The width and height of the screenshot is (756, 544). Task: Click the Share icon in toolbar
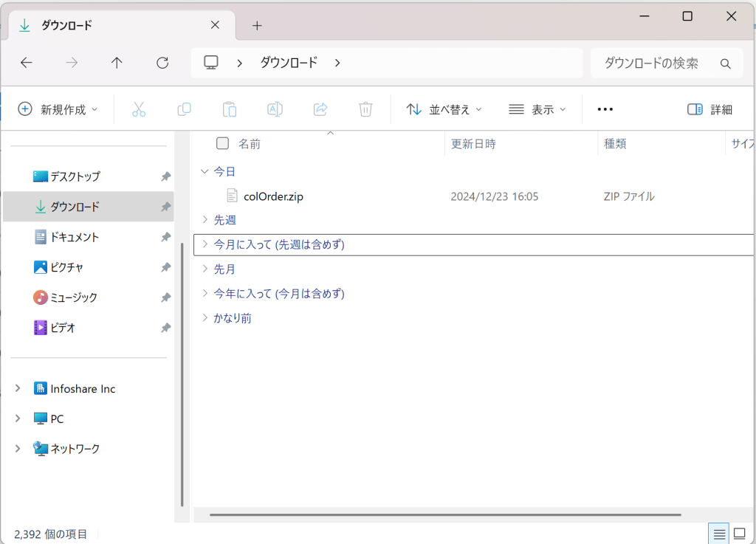coord(320,109)
